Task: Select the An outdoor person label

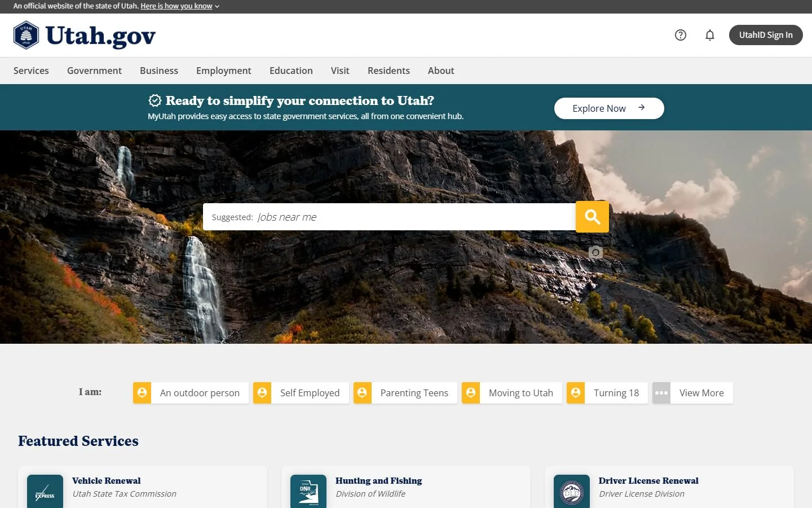Action: click(x=200, y=393)
